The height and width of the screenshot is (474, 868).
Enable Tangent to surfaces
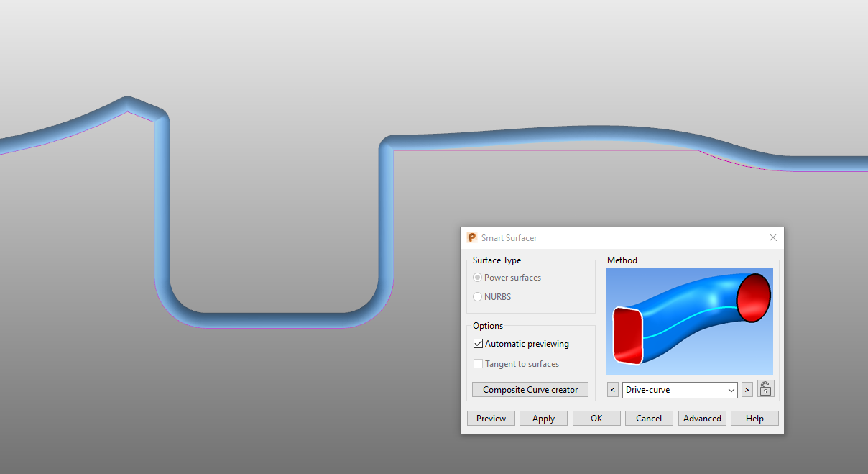[478, 363]
